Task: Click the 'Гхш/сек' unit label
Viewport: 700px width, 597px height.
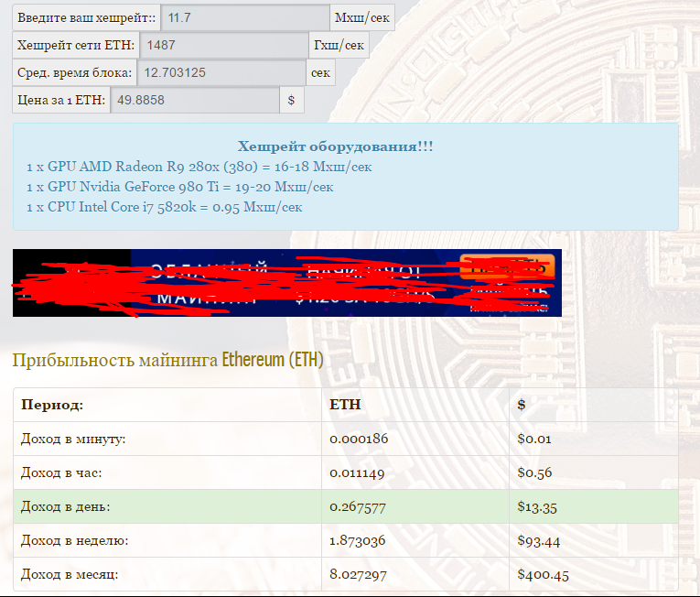Action: 339,45
